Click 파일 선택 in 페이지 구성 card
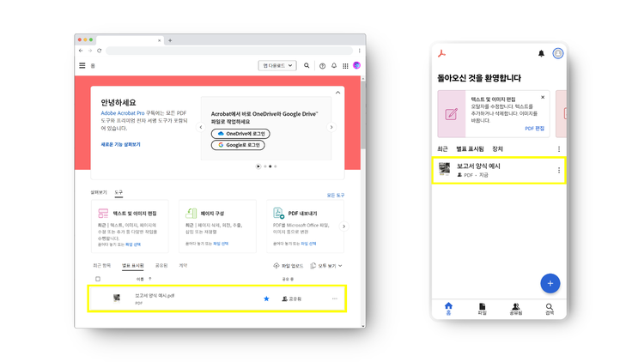Screen dimensions: 644x362 tap(221, 244)
